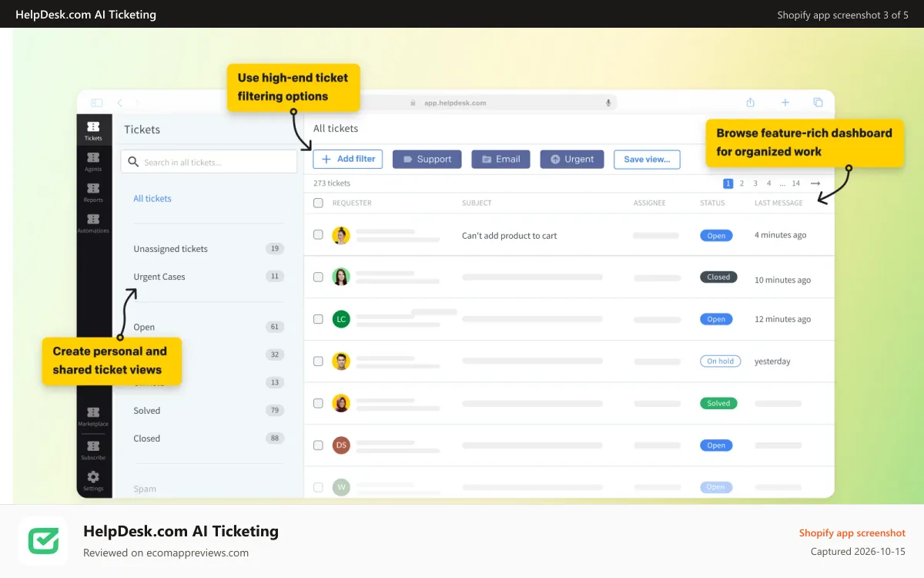The width and height of the screenshot is (924, 578).
Task: Apply the Email filter tag
Action: tap(501, 160)
